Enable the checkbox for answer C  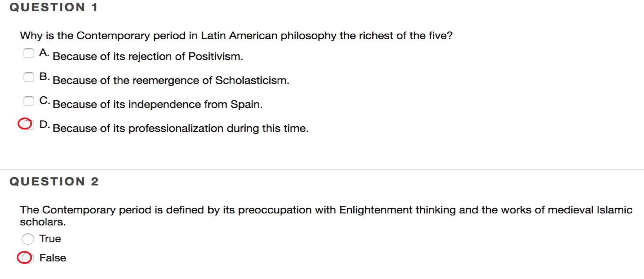[29, 101]
